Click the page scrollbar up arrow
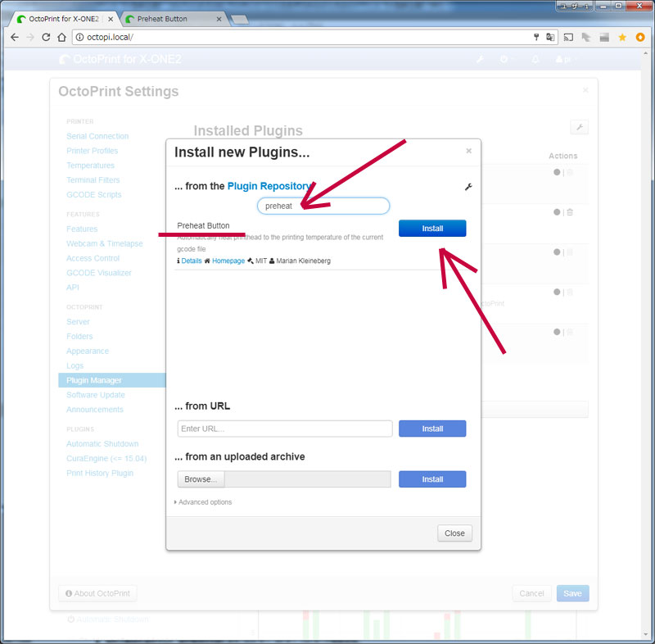This screenshot has width=655, height=644. point(646,53)
